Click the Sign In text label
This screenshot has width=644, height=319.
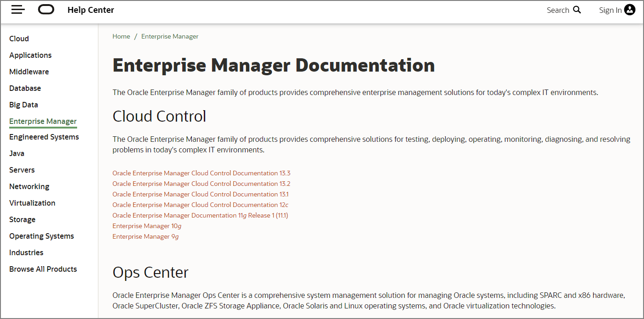click(610, 10)
